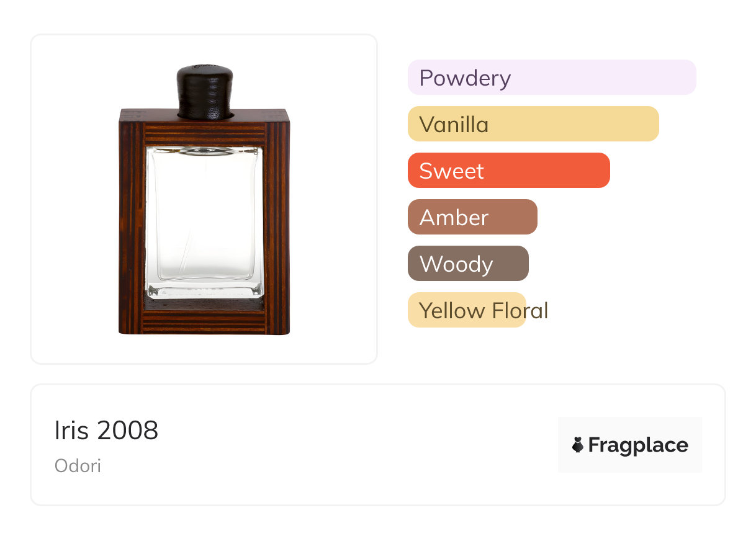This screenshot has width=756, height=536.
Task: Click the Fragplace wordmark text
Action: (x=638, y=445)
